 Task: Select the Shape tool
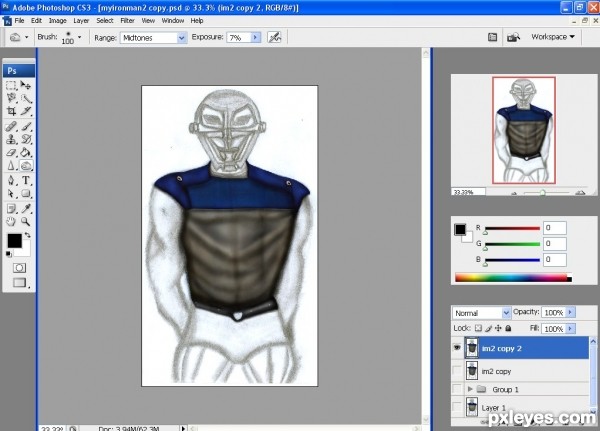(x=26, y=193)
